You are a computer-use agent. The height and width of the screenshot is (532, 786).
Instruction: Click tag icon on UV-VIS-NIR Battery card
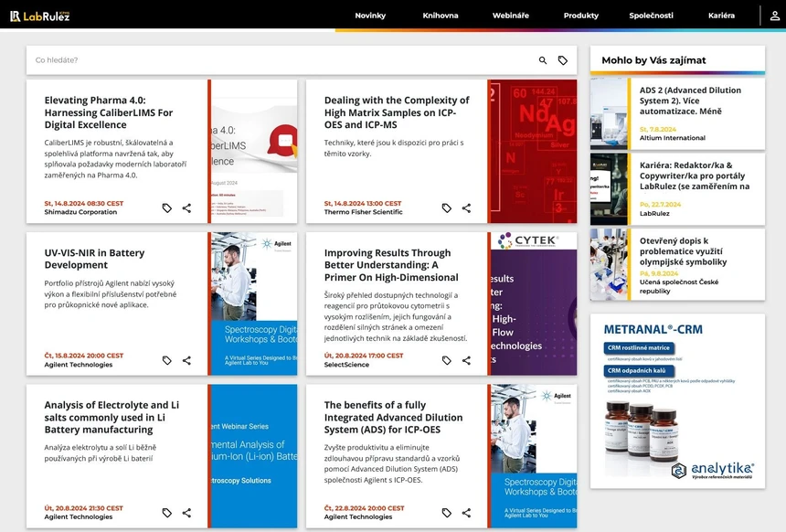(167, 360)
